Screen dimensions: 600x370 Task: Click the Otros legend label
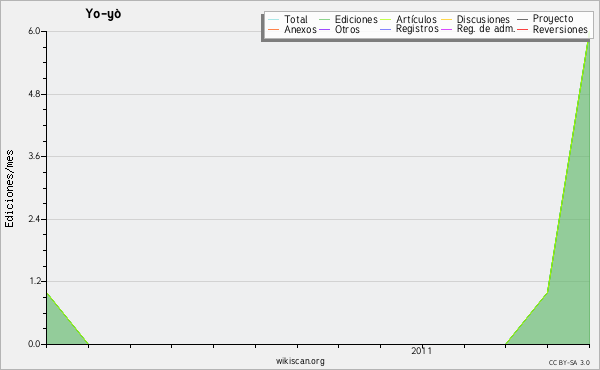click(x=347, y=29)
